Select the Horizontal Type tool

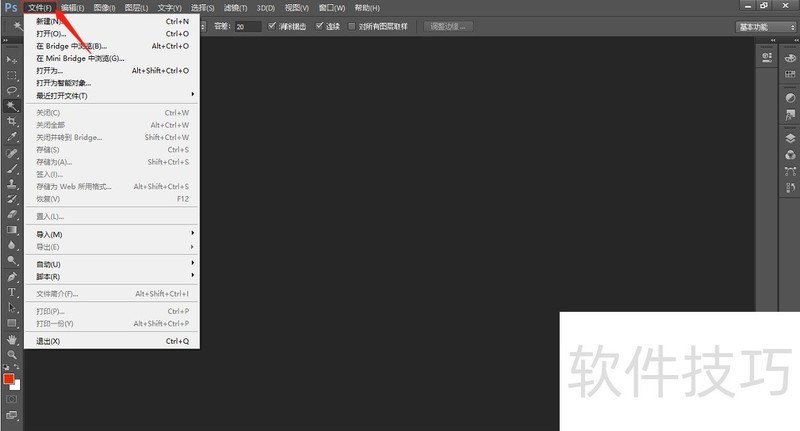12,292
